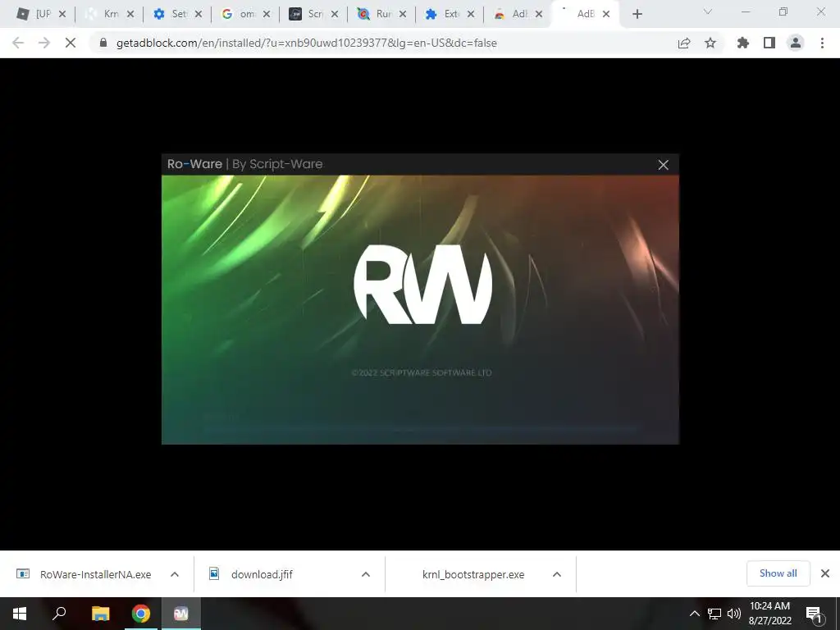Switch to the Roblox [UP tab
Screen dimensions: 840x630
tap(34, 14)
